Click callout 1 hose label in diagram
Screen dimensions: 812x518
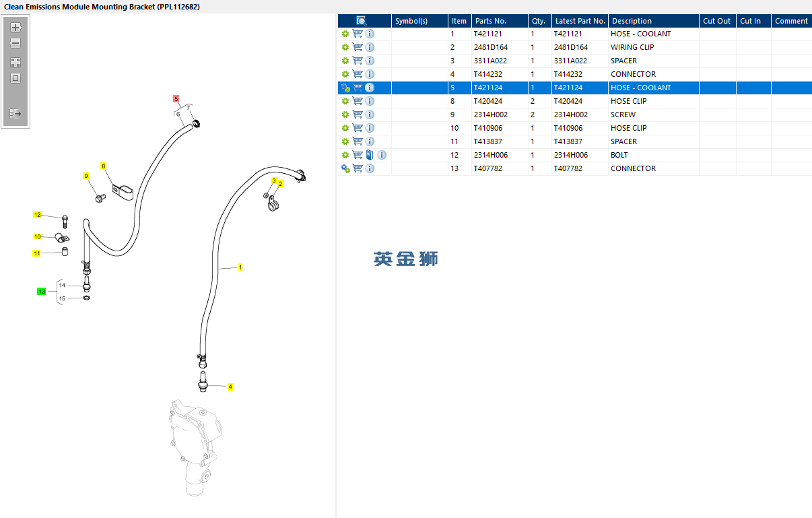point(240,267)
